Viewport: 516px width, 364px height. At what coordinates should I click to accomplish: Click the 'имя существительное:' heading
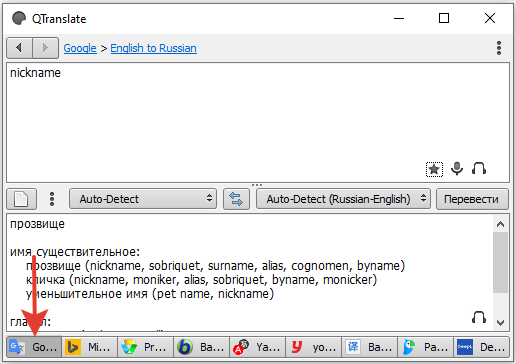[75, 252]
